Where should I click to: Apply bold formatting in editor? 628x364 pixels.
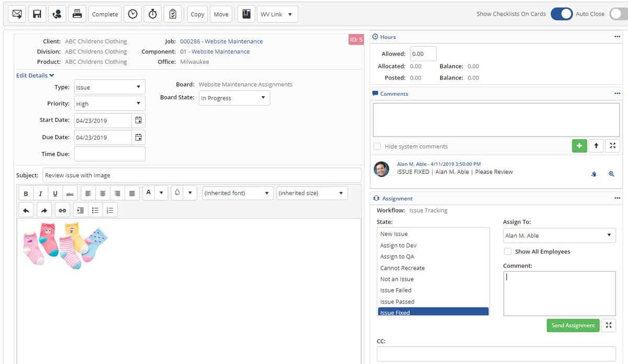[26, 194]
